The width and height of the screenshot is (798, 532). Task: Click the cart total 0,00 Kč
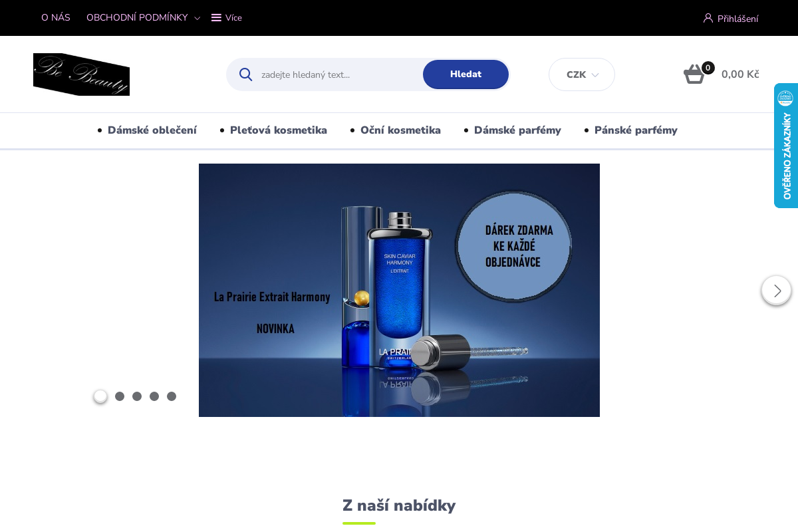[x=740, y=74]
